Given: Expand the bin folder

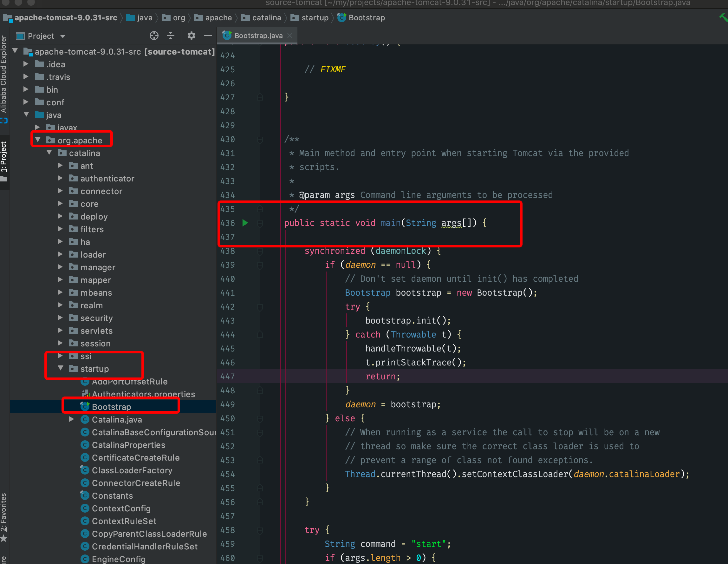Looking at the screenshot, I should click(26, 89).
